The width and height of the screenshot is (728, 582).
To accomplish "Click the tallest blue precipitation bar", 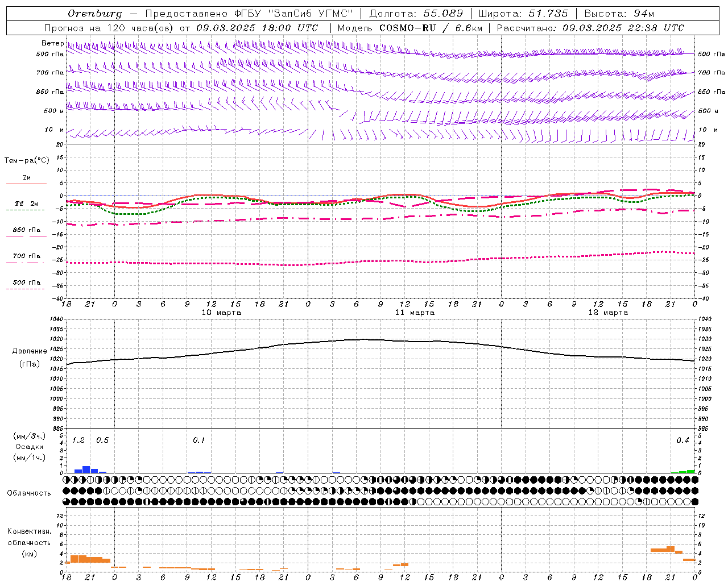I will coord(86,469).
